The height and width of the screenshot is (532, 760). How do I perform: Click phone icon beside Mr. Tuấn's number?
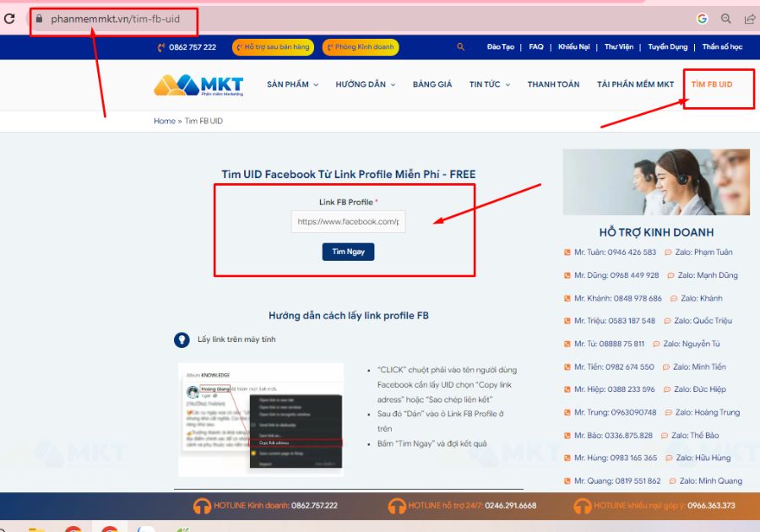coord(566,252)
